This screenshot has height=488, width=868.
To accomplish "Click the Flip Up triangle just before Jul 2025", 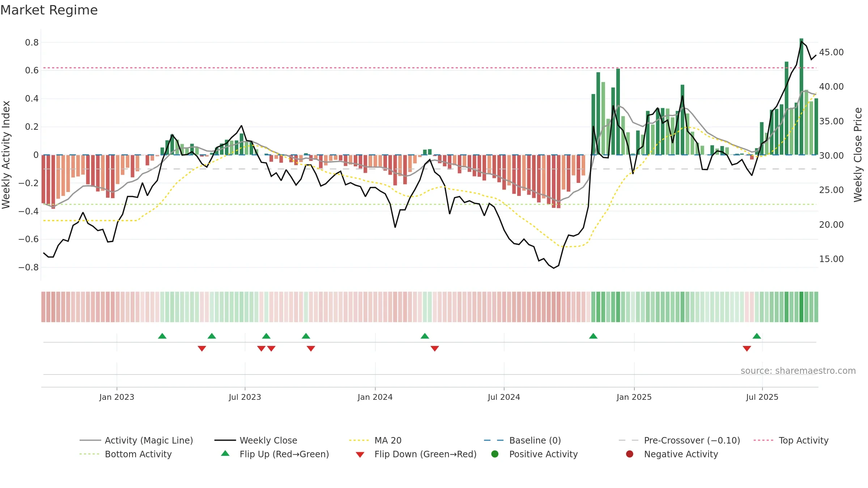I will (x=757, y=336).
